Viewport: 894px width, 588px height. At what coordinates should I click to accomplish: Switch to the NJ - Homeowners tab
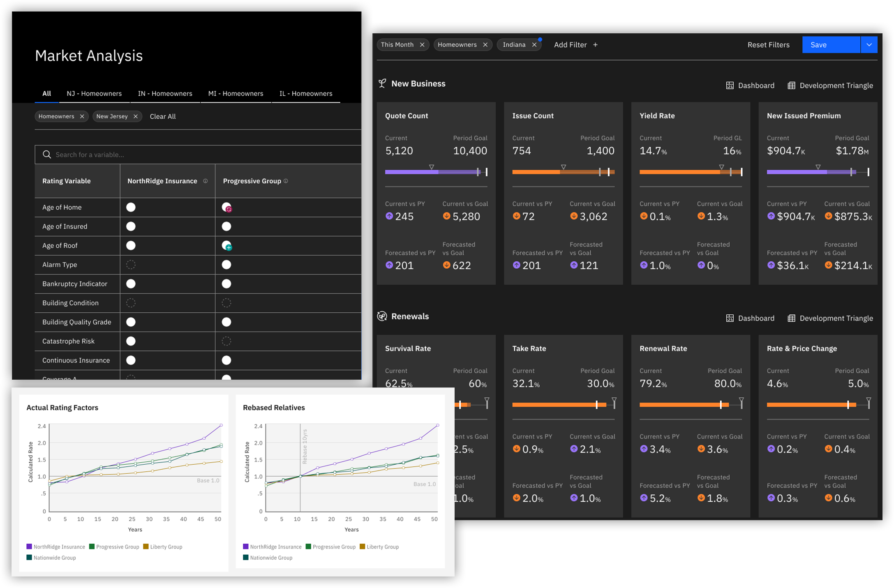(94, 94)
